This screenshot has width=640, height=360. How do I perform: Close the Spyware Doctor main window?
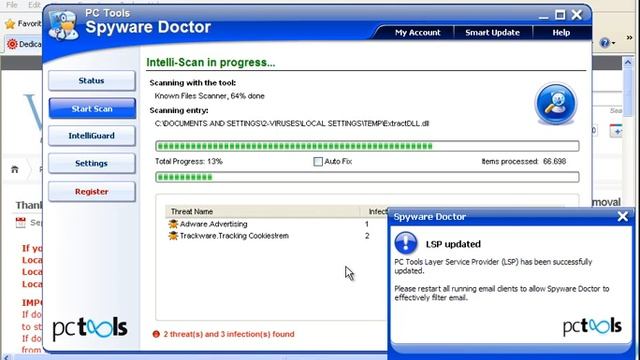point(577,15)
